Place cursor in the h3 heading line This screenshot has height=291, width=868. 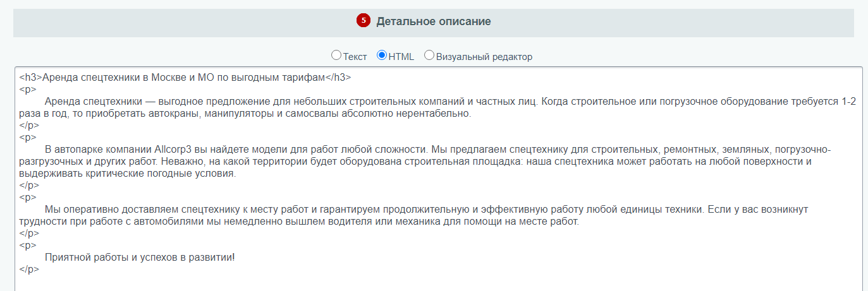coord(185,78)
